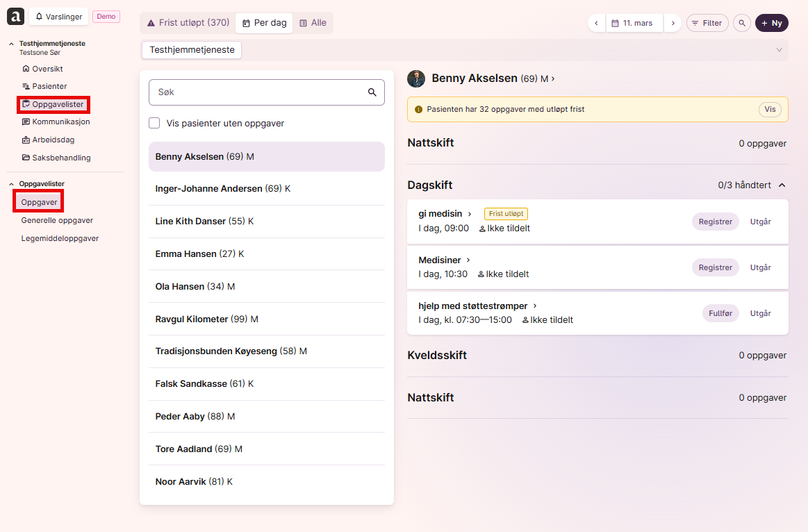Click the magnifier icon in Søk field
The image size is (808, 532).
pyautogui.click(x=372, y=92)
